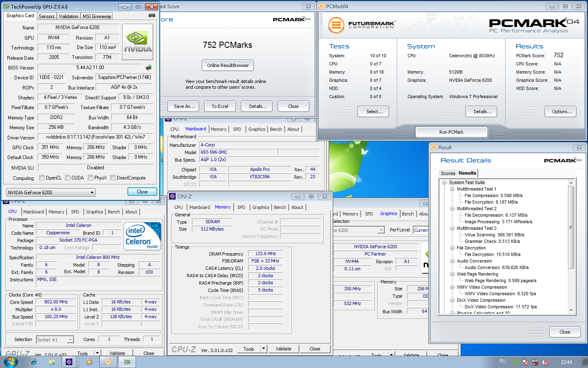
Task: Select Bench tab in CPU-Z Mainboard window
Action: (276, 129)
